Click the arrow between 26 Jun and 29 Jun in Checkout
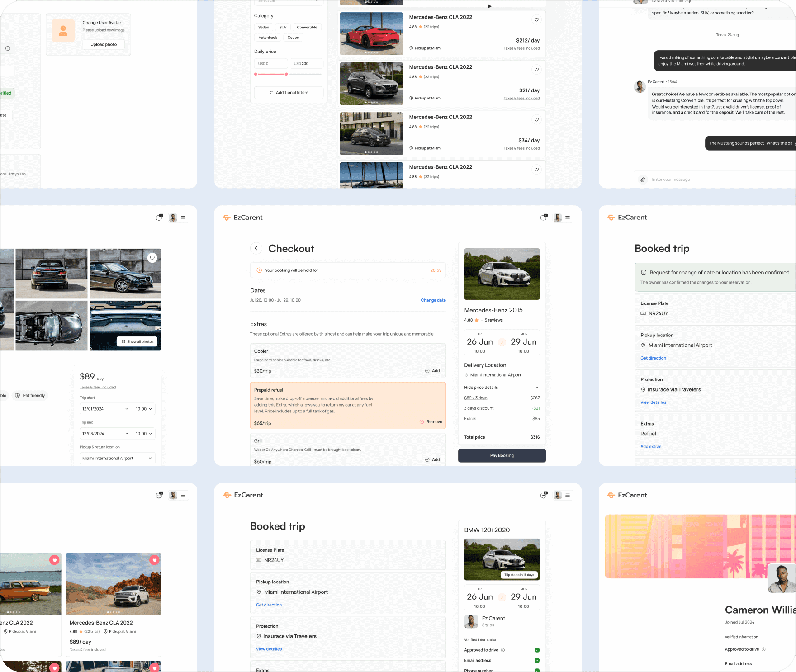The image size is (796, 672). [502, 342]
